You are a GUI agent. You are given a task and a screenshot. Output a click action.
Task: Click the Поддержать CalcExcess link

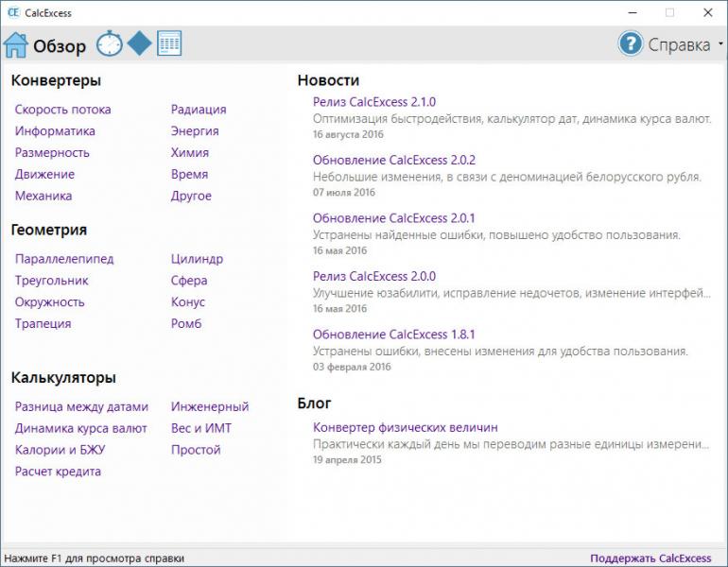tap(650, 558)
